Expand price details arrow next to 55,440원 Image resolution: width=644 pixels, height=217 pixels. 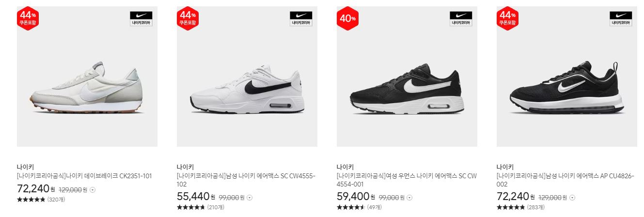[x=250, y=198]
